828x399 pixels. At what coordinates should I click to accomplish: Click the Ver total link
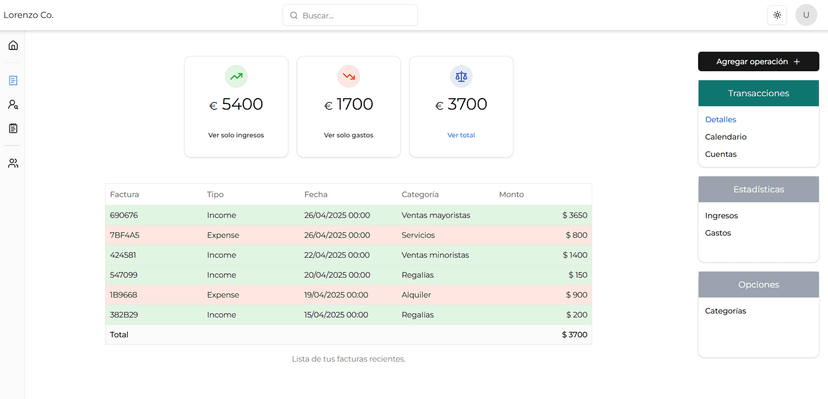(461, 135)
